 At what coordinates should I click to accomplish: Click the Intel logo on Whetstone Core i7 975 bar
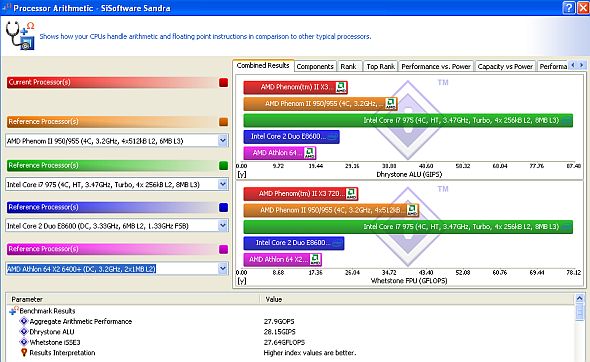[x=566, y=227]
